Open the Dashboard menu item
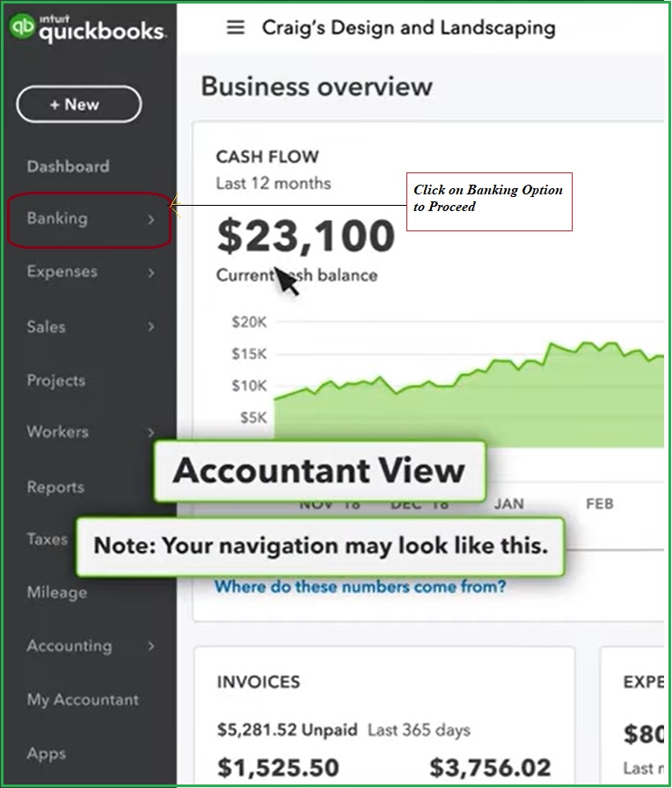 click(x=69, y=166)
